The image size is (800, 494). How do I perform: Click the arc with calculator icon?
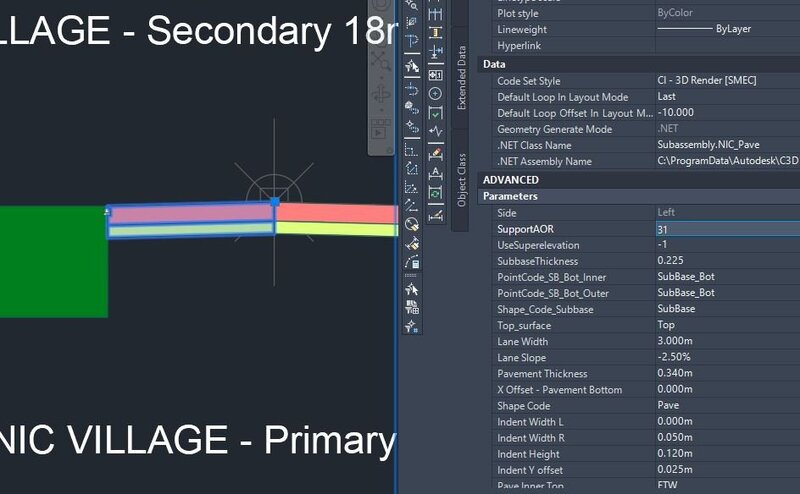[x=411, y=262]
